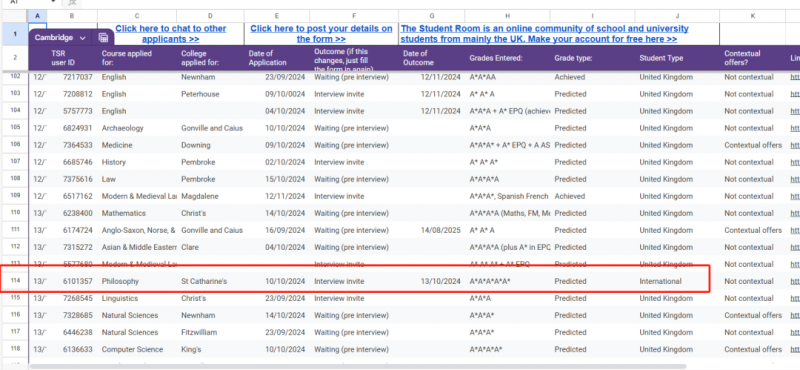Open The Student Room free account link
The height and width of the screenshot is (370, 800).
pyautogui.click(x=544, y=34)
